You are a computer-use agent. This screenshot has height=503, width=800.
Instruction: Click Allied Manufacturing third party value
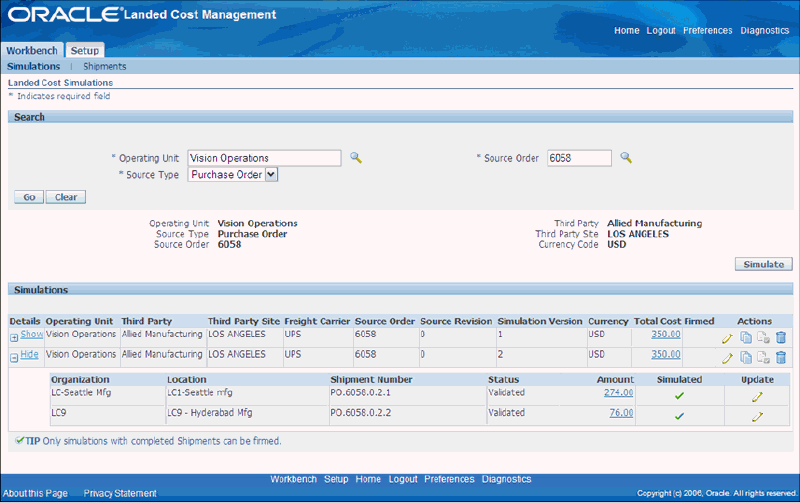(655, 223)
